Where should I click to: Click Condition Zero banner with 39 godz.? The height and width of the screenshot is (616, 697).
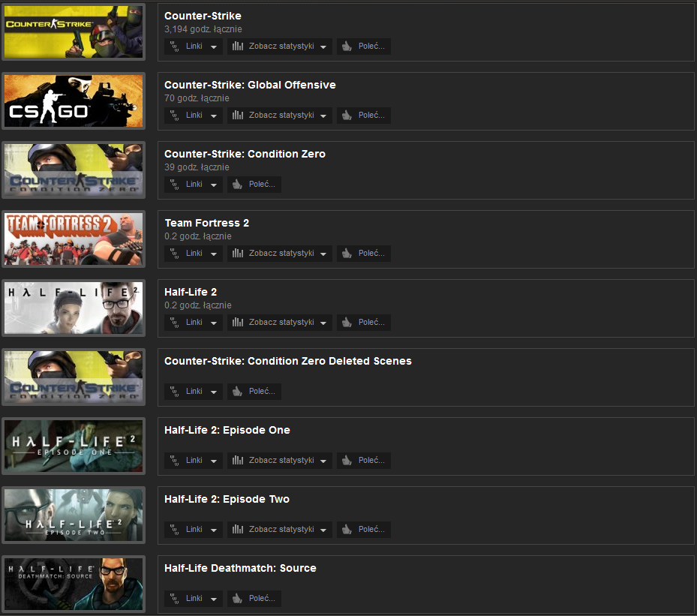[x=74, y=170]
